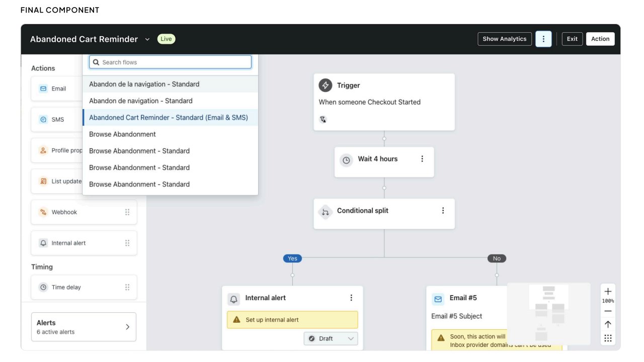Click the Webhook drag handle

(x=127, y=212)
